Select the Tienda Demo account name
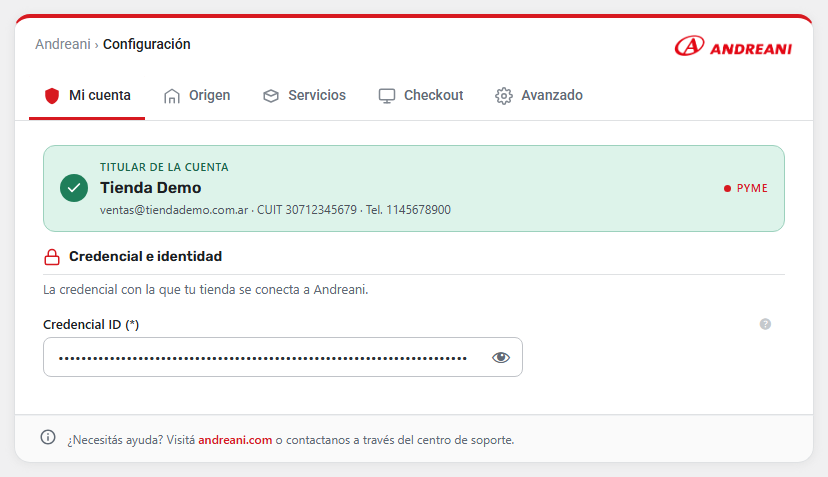Viewport: 828px width, 477px height. 150,188
